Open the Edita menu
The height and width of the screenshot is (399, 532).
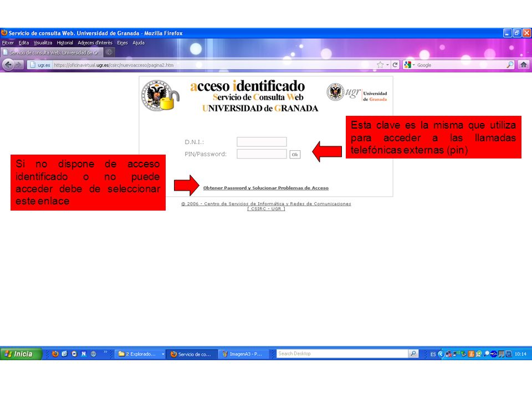pyautogui.click(x=24, y=43)
